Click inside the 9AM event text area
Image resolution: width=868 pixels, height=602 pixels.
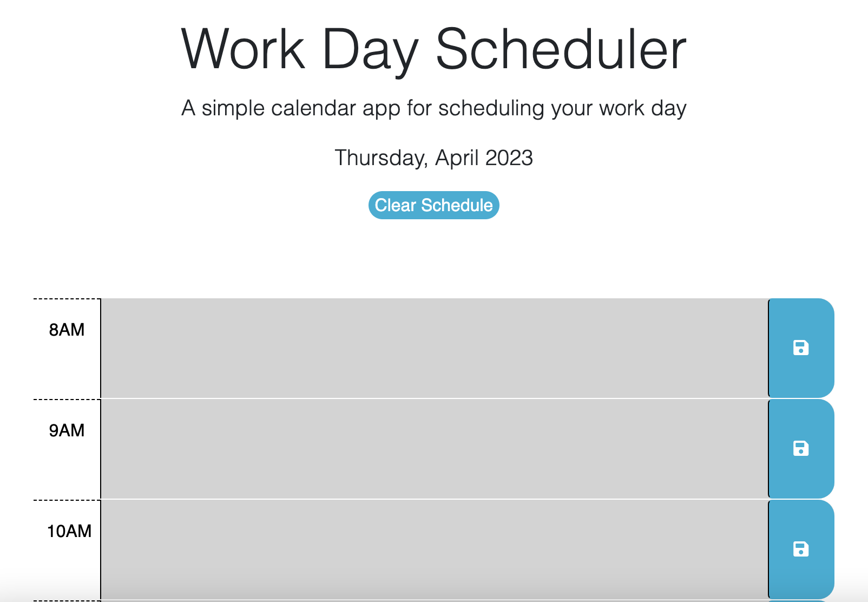433,448
